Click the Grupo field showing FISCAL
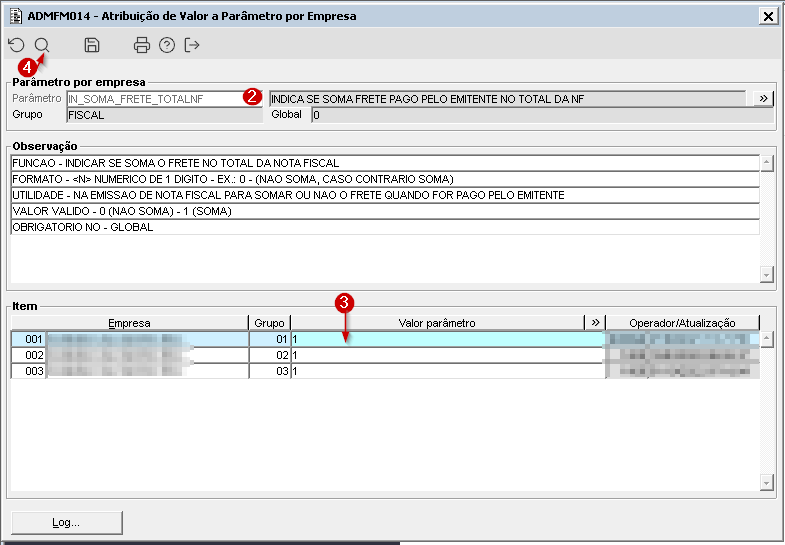Image resolution: width=785 pixels, height=545 pixels. (165, 115)
